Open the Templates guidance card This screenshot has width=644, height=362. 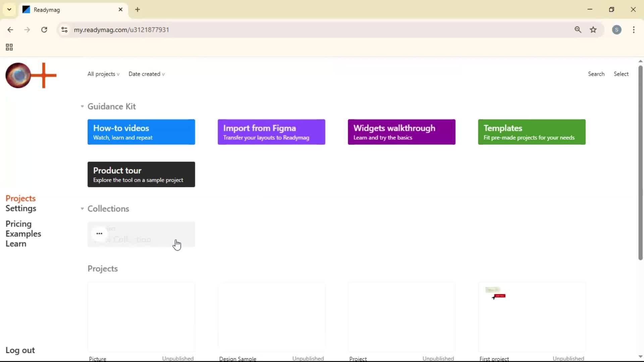pyautogui.click(x=531, y=132)
